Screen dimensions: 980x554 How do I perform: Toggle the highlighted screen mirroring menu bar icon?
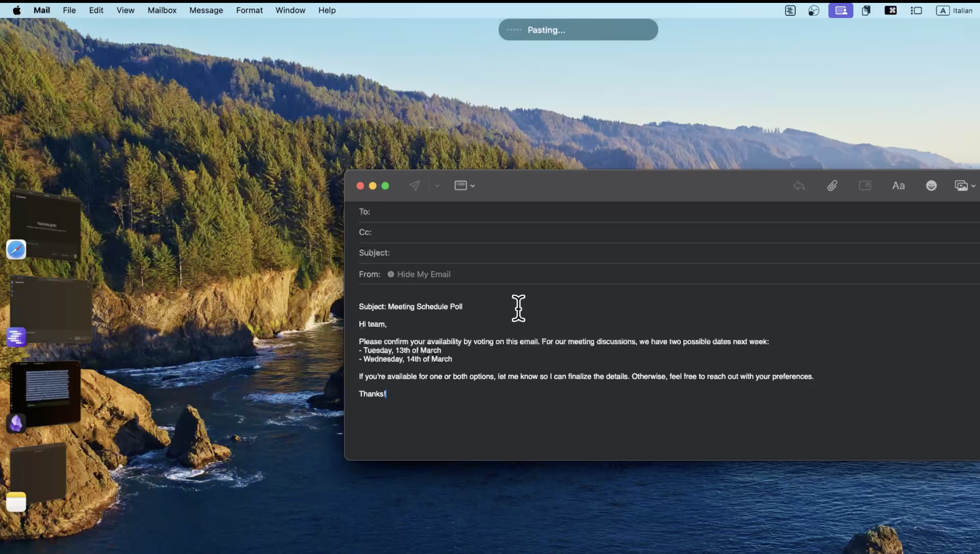click(x=840, y=10)
